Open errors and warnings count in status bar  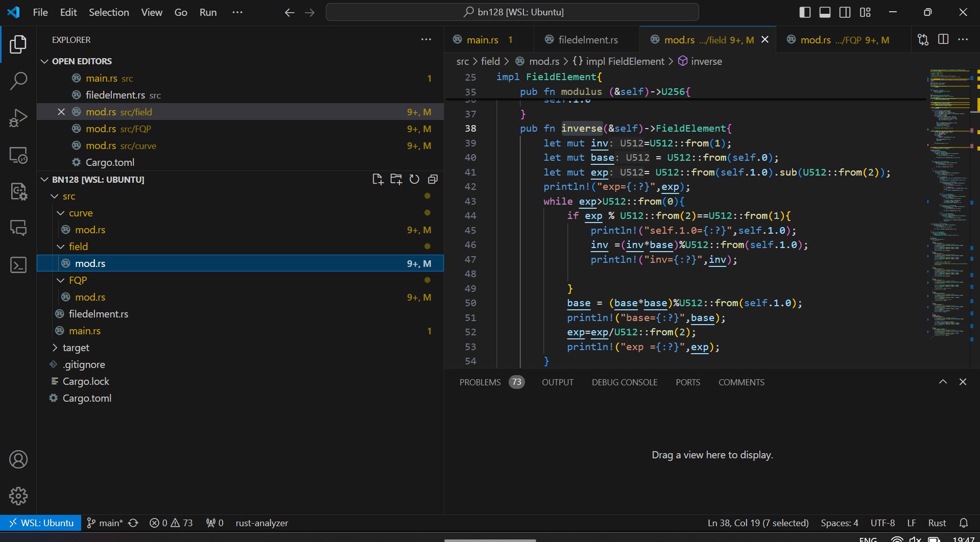(x=171, y=523)
